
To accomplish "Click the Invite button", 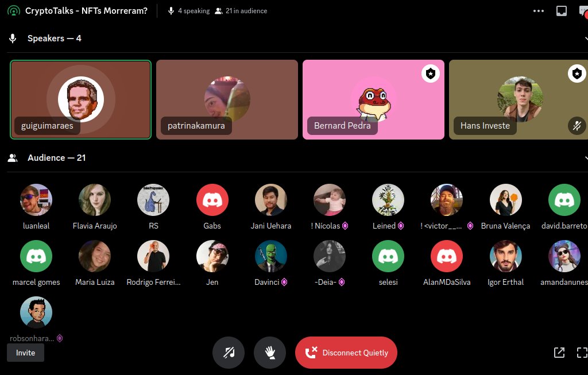I will (x=25, y=353).
